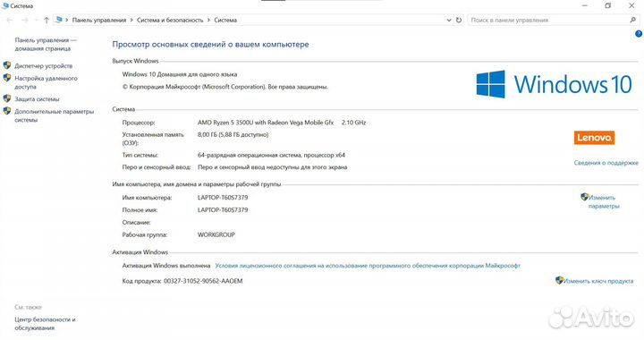Click the computer icon in address bar
Viewport: 644px width, 340px height.
(59, 20)
